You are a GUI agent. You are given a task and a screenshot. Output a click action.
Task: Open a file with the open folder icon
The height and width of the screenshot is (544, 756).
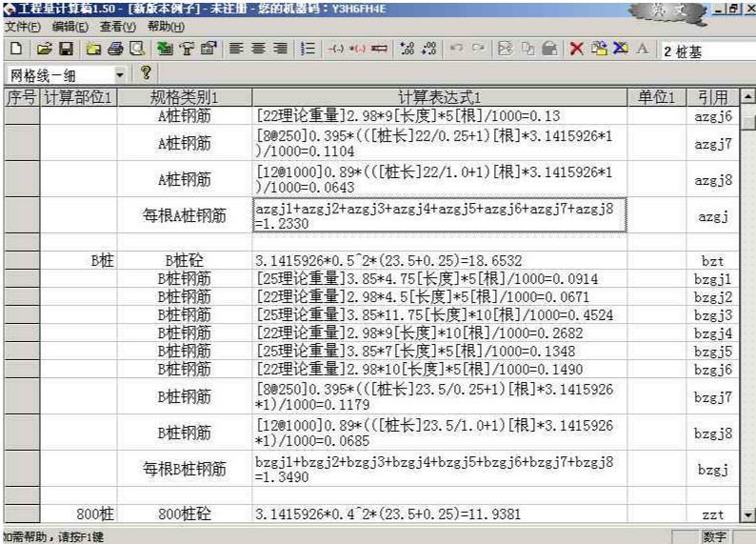coord(44,49)
